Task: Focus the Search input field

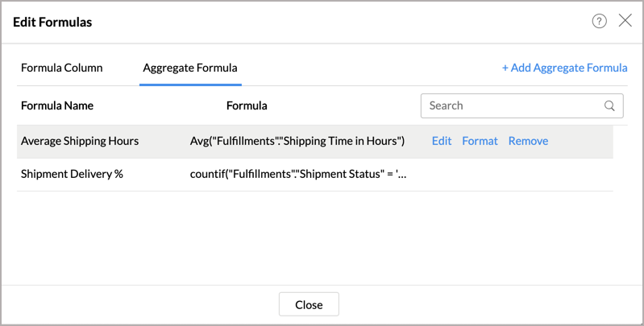Action: point(513,105)
